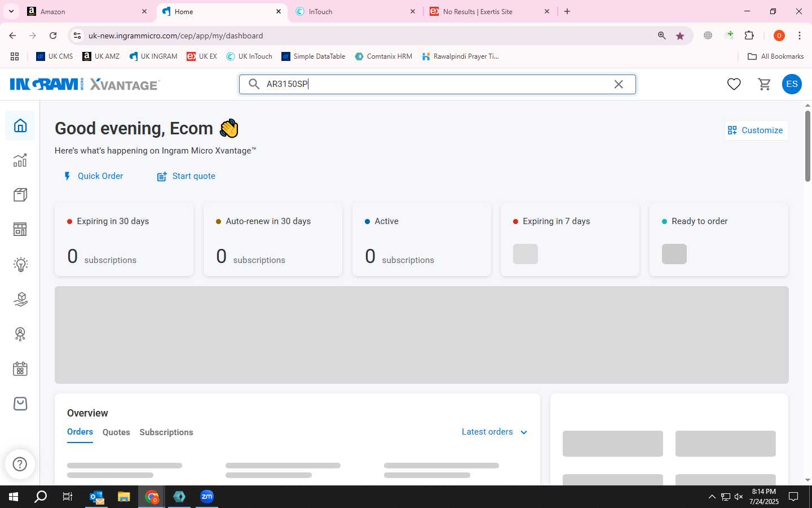Open the analytics chart sidebar icon

(x=20, y=160)
